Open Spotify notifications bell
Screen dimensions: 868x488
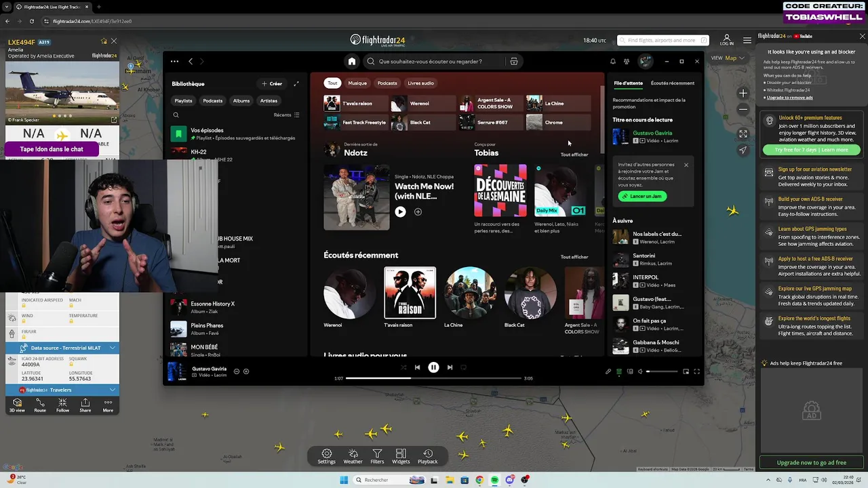tap(613, 61)
